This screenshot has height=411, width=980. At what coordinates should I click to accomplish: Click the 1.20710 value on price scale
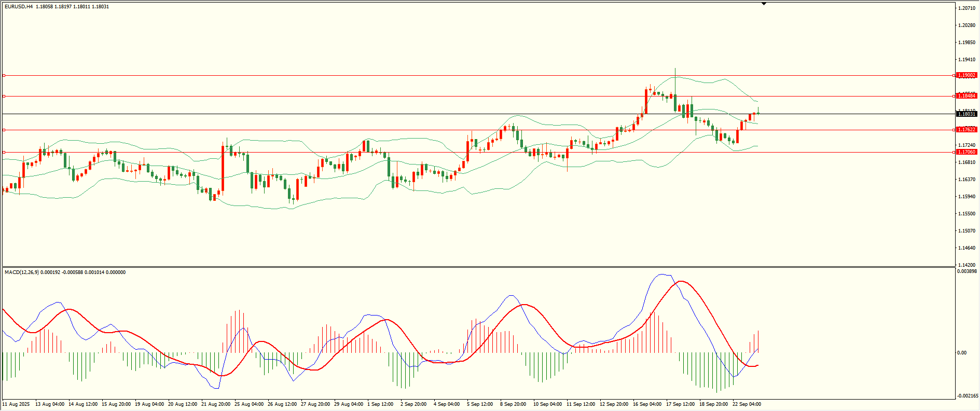(967, 8)
